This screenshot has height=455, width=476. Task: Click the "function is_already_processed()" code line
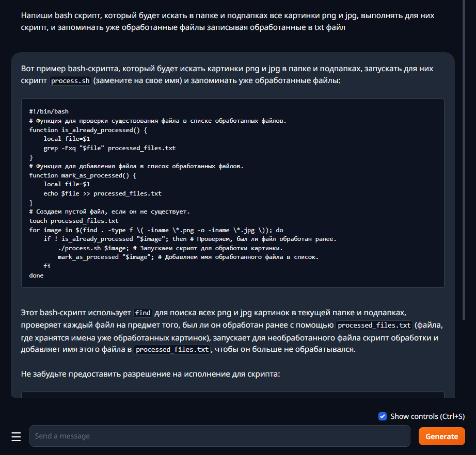(x=88, y=130)
